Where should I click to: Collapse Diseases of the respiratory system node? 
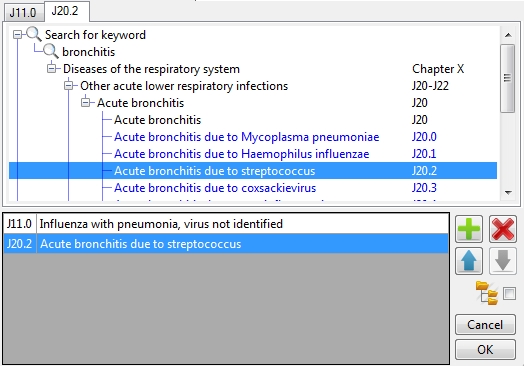(51, 69)
